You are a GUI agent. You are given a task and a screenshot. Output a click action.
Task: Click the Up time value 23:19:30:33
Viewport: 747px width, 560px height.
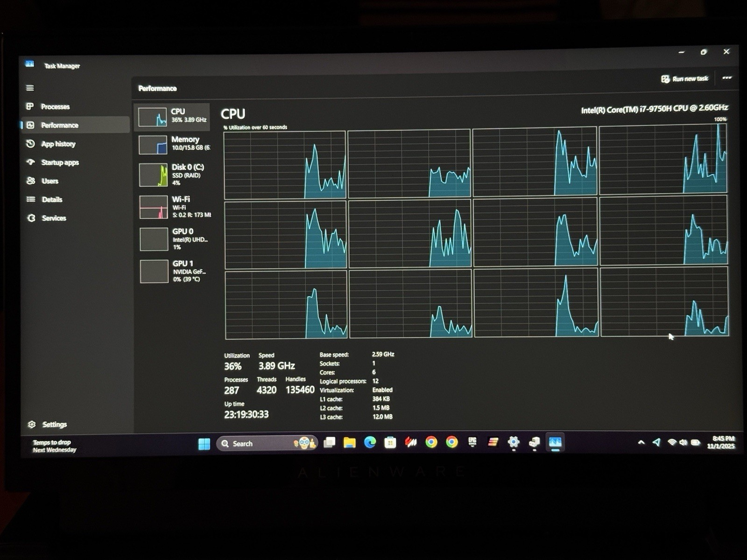[246, 414]
